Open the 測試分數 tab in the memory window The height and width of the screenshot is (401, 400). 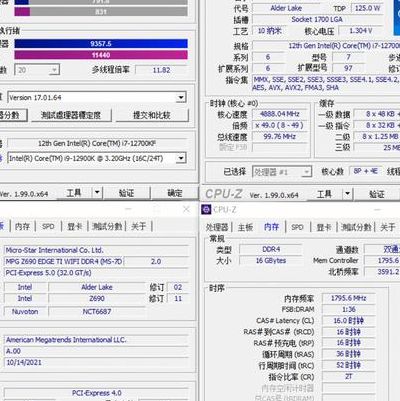356,227
